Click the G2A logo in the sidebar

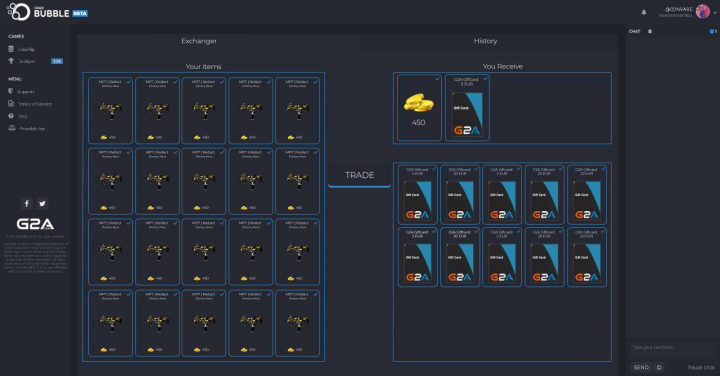pyautogui.click(x=35, y=224)
